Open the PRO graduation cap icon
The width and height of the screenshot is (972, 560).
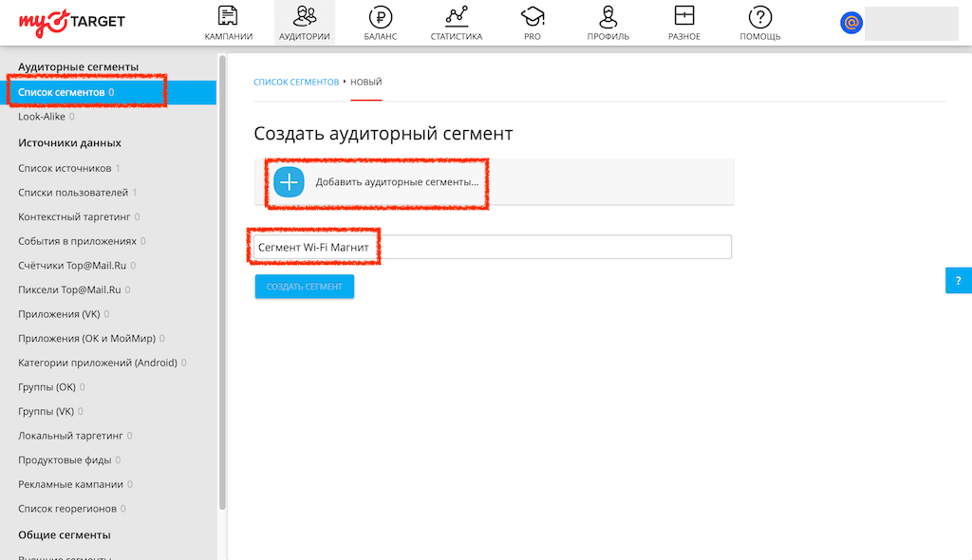(x=532, y=16)
